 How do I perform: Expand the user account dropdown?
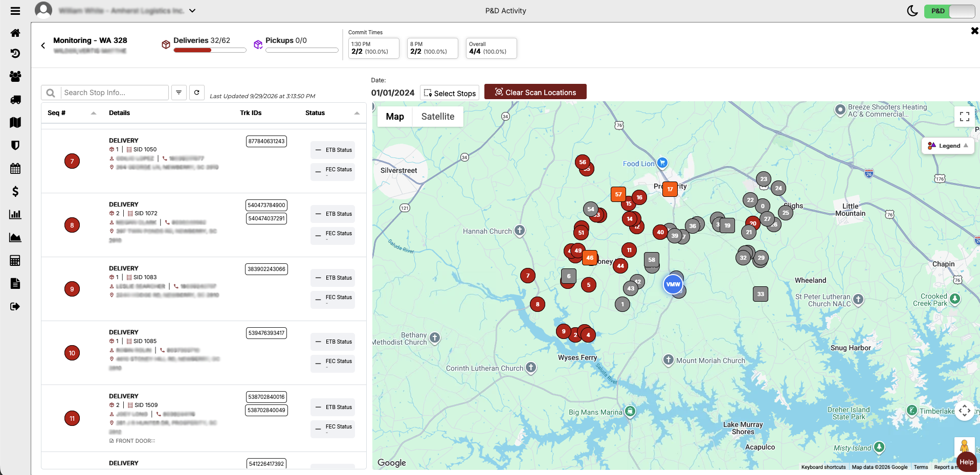[x=192, y=11]
